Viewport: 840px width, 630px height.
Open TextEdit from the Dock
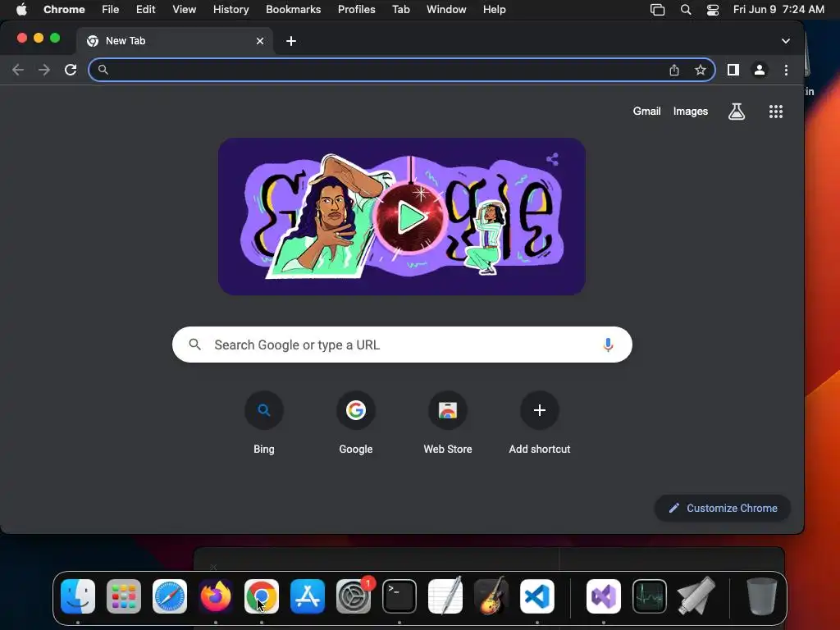point(445,596)
